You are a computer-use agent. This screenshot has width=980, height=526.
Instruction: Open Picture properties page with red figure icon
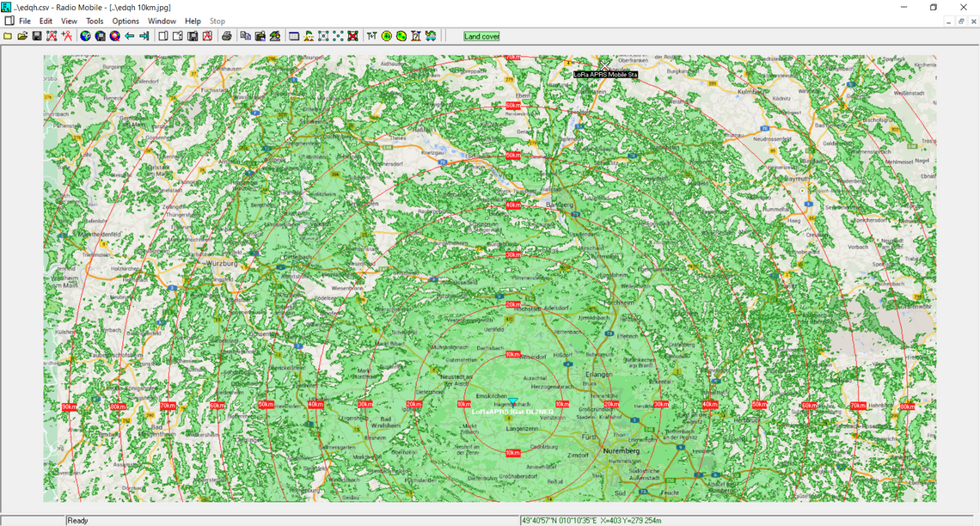207,36
